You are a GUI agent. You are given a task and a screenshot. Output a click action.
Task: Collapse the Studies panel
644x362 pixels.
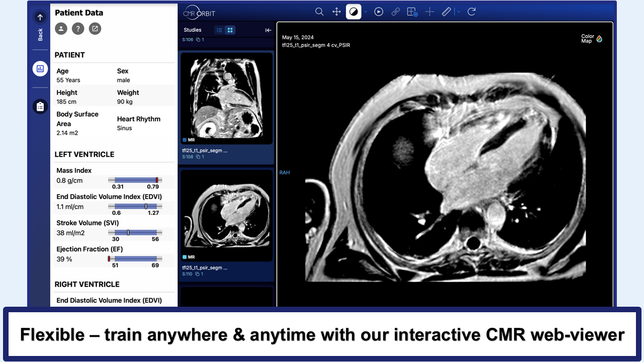tap(268, 30)
